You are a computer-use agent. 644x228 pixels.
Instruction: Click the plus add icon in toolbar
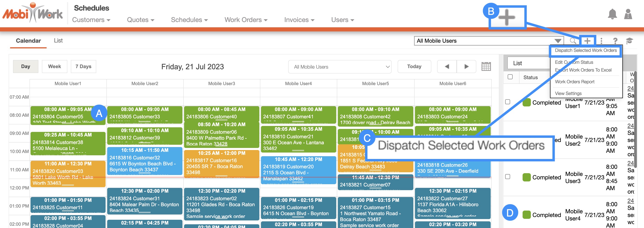point(587,41)
